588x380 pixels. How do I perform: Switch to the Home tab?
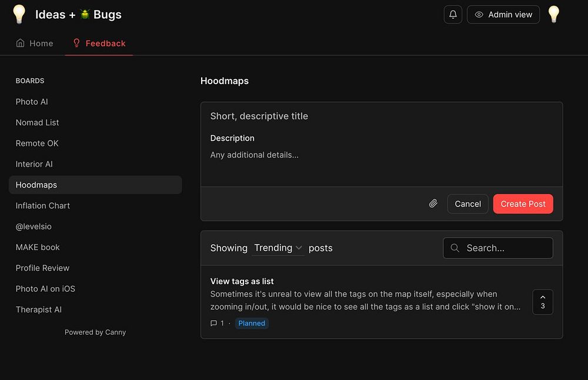pos(35,44)
